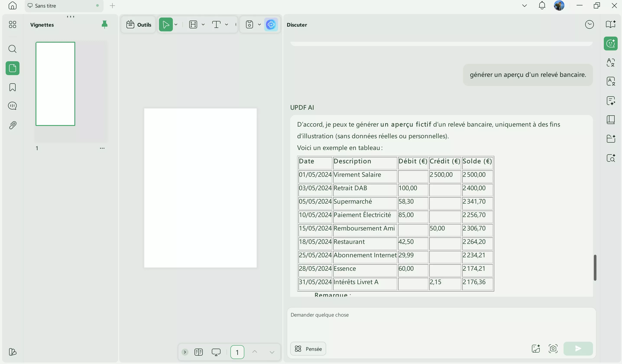Open a new tab with plus button
622x364 pixels.
112,6
